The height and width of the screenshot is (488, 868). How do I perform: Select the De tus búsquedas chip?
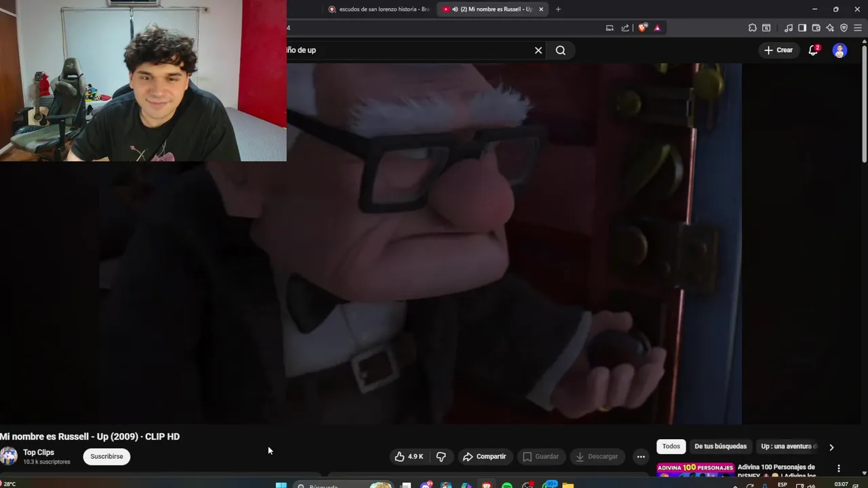click(720, 446)
